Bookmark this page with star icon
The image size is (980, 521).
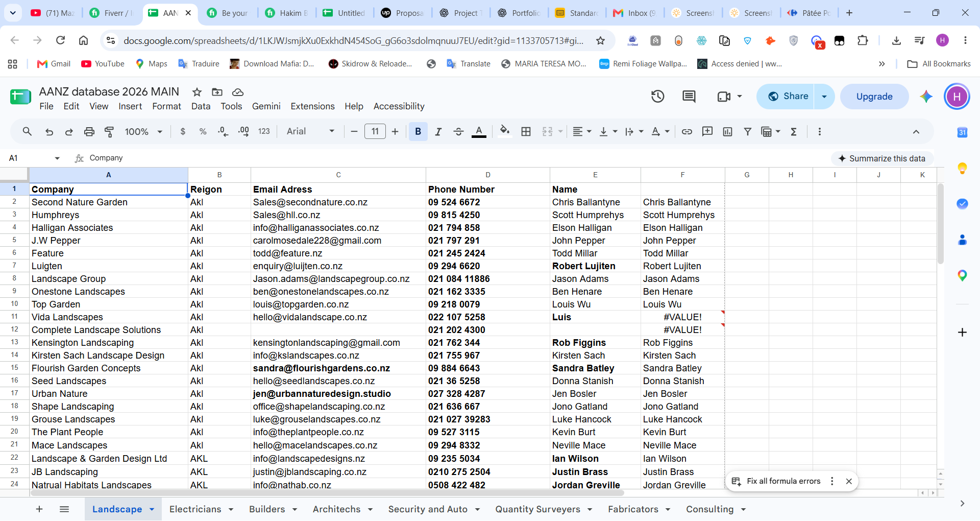[x=600, y=40]
